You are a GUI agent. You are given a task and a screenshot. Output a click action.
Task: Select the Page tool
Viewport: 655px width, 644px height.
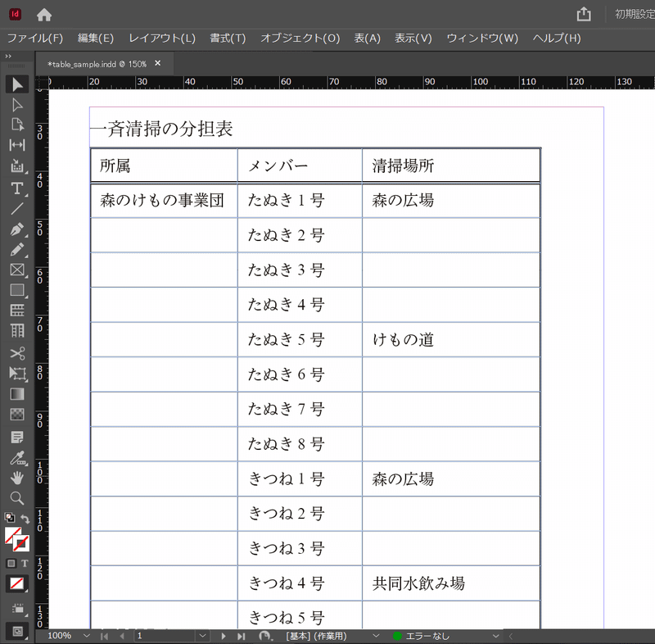pyautogui.click(x=17, y=125)
